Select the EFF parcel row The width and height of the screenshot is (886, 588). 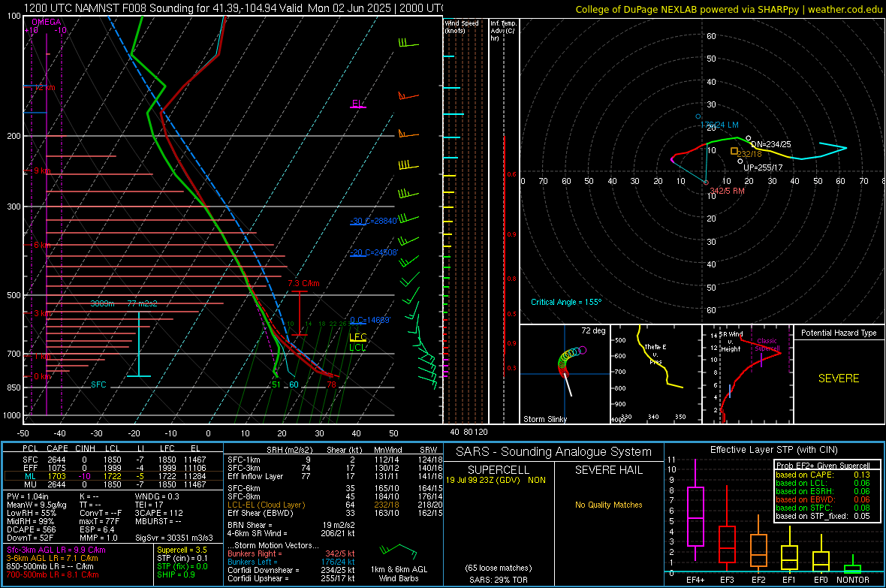coord(113,468)
